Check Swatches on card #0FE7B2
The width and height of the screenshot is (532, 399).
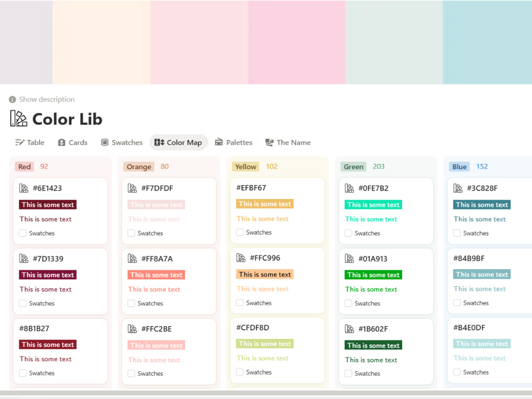click(x=348, y=233)
